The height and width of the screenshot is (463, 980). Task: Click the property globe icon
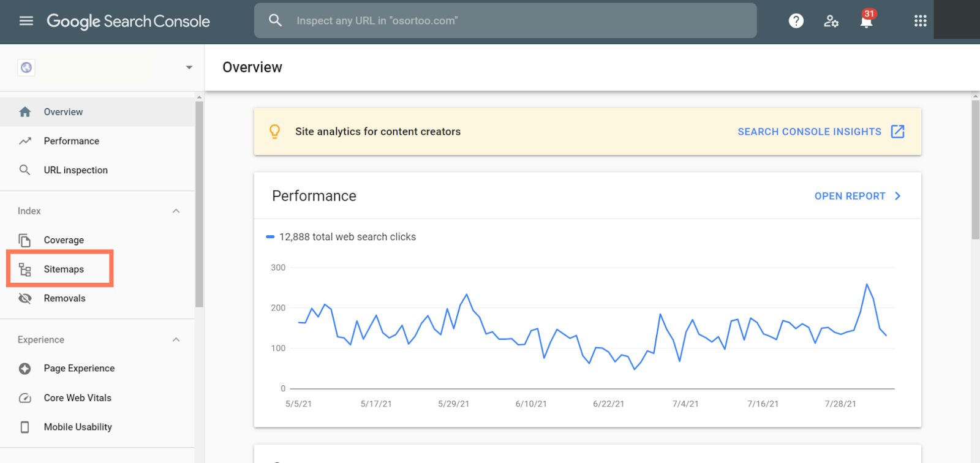[26, 67]
